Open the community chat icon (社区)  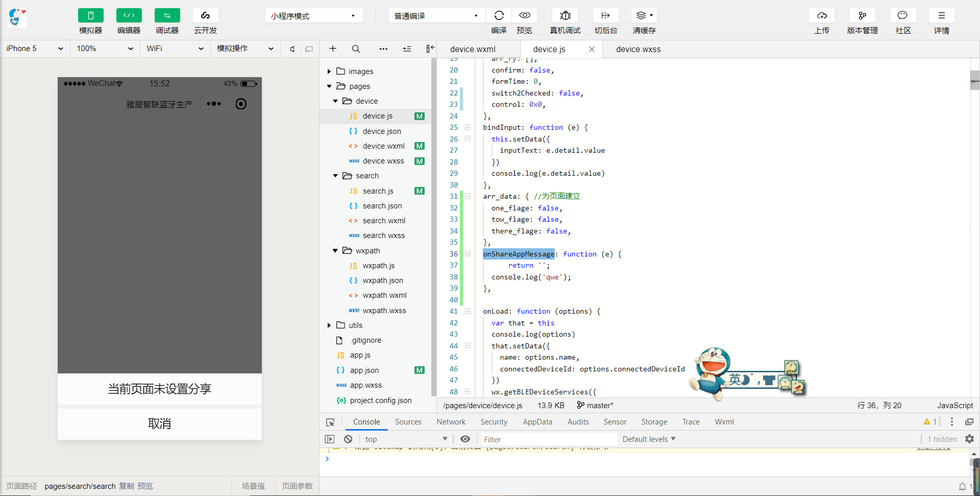[903, 15]
